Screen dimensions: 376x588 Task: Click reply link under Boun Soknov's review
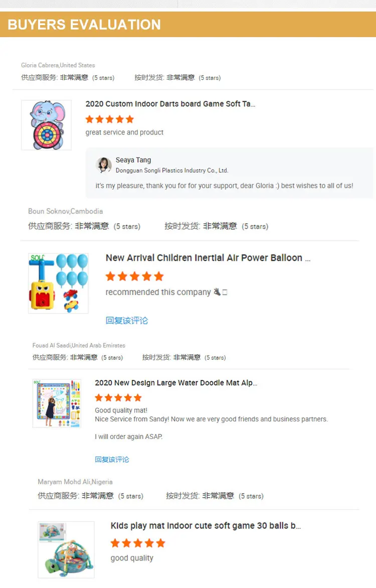click(127, 321)
